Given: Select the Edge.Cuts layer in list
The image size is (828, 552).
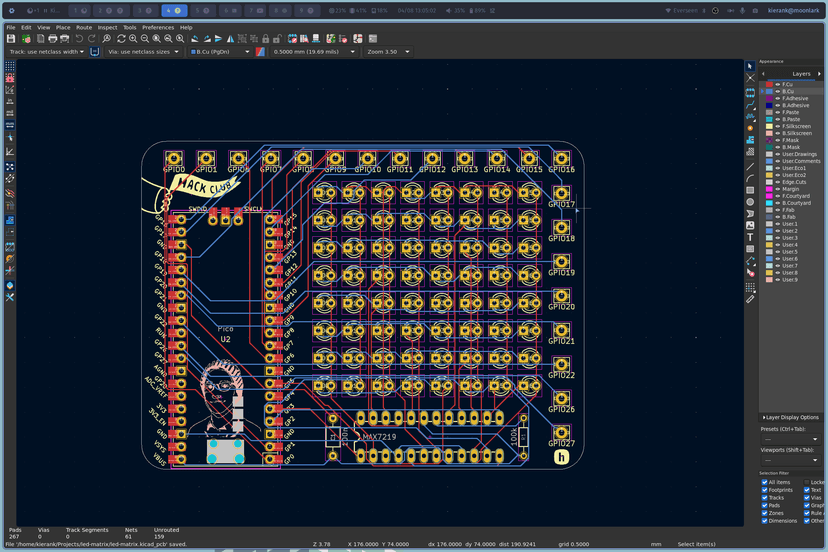Looking at the screenshot, I should coord(794,182).
